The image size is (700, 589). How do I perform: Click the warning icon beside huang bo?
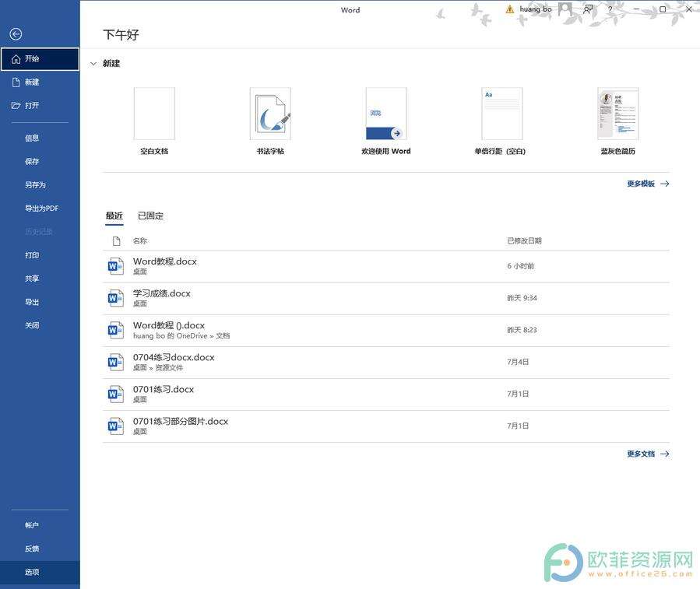[510, 9]
